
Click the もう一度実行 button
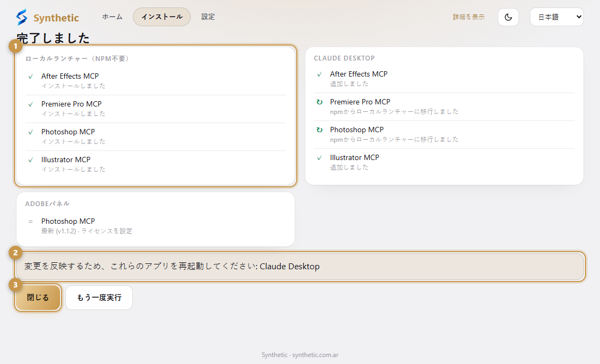[x=99, y=298]
